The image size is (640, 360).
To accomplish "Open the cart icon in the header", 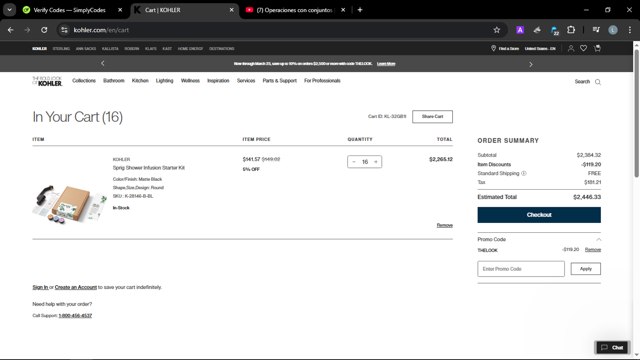I will pyautogui.click(x=597, y=49).
